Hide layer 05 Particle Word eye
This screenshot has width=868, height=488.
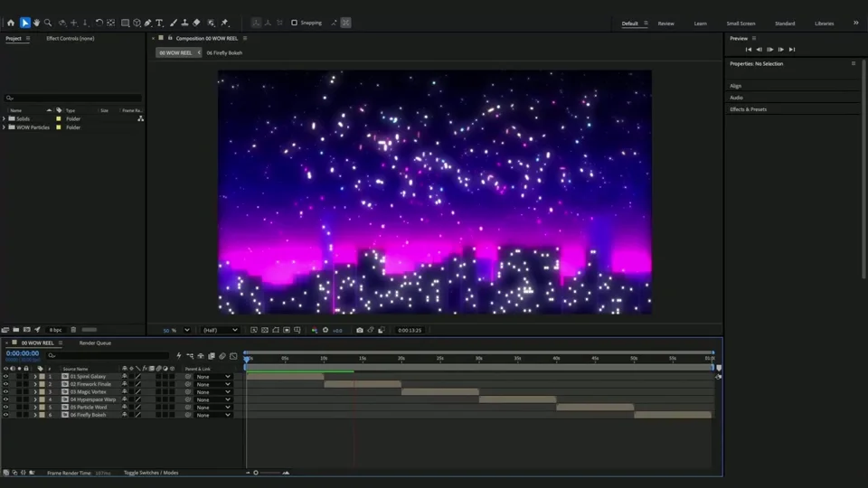point(5,408)
